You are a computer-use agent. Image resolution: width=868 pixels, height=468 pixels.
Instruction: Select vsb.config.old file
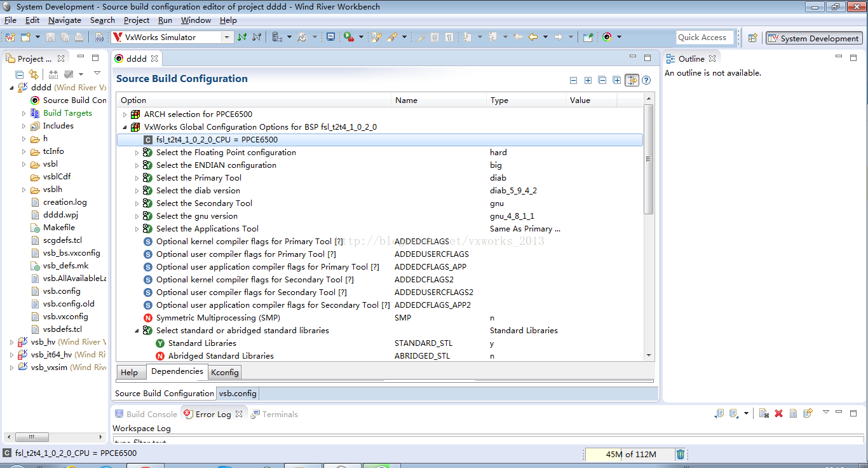point(69,304)
